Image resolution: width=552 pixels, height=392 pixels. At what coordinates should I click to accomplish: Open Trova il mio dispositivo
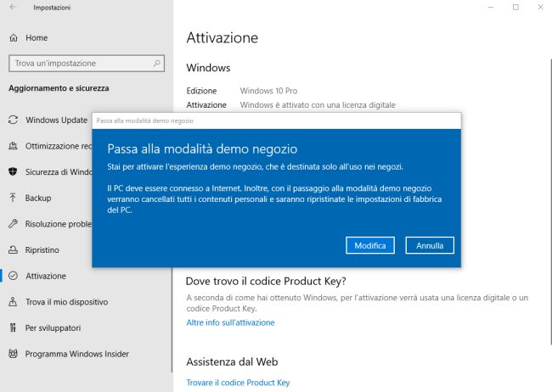tap(66, 302)
